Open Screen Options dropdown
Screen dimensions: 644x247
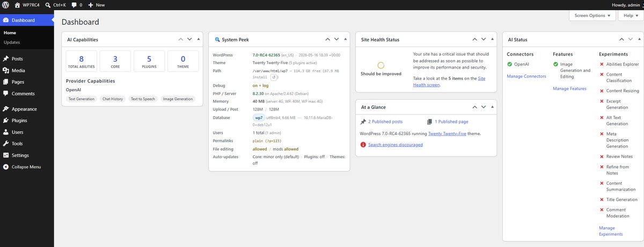pos(592,16)
